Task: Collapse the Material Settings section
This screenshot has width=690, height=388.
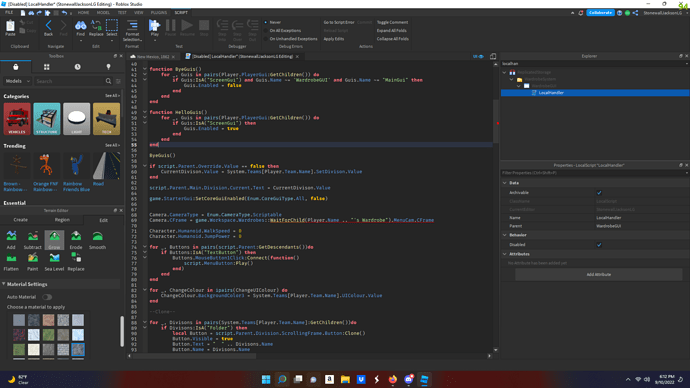Action: pyautogui.click(x=4, y=284)
